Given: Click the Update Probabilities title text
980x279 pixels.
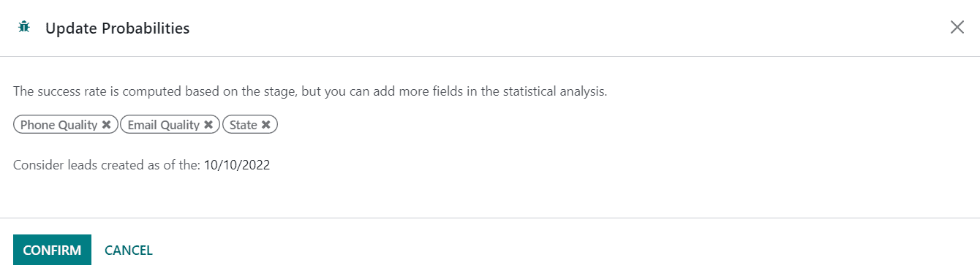Looking at the screenshot, I should coord(118,28).
